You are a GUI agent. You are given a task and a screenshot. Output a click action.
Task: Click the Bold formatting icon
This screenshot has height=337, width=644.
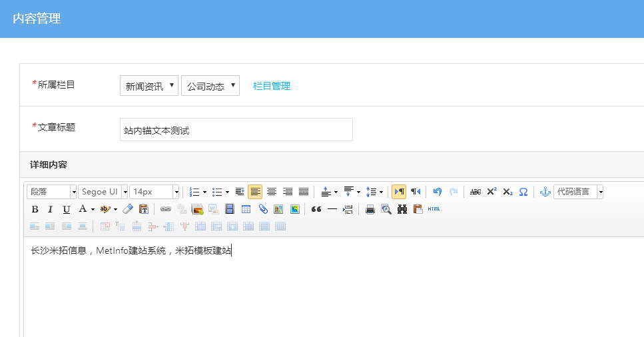[x=35, y=209]
